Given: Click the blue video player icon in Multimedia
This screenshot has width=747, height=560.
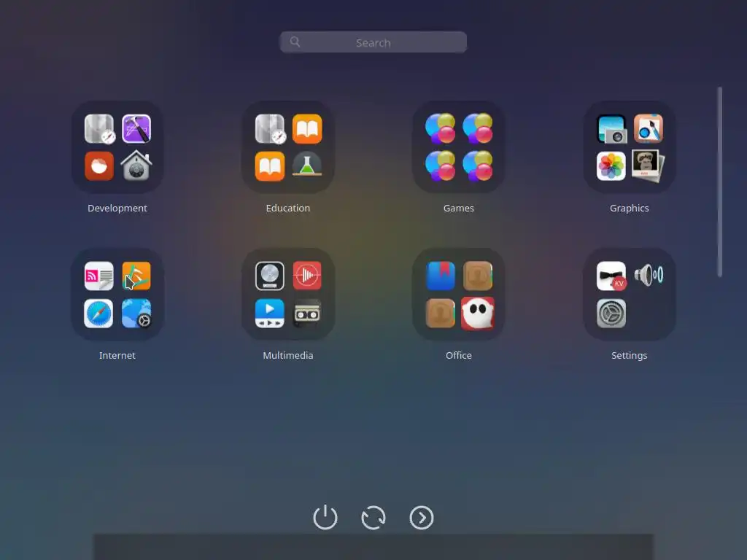Looking at the screenshot, I should pyautogui.click(x=270, y=314).
